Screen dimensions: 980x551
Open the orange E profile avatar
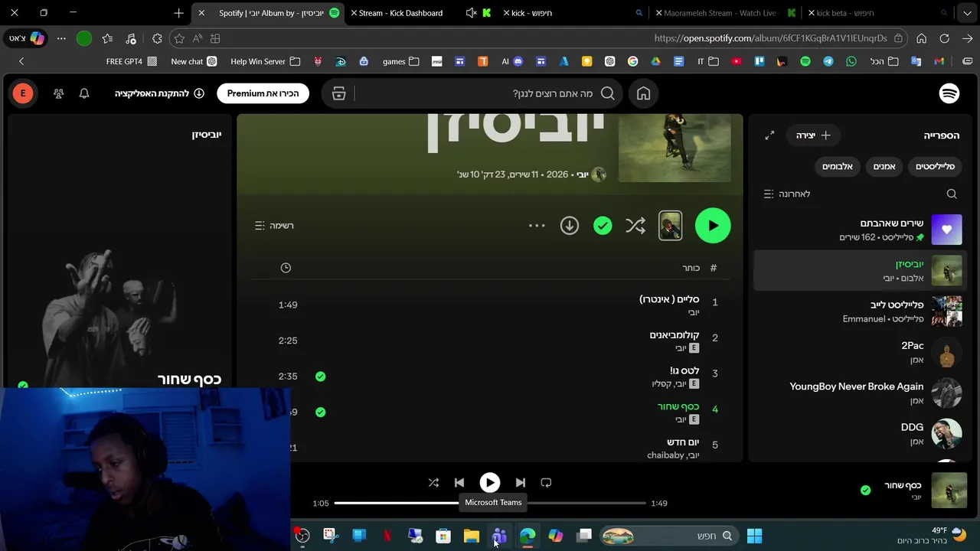[23, 93]
